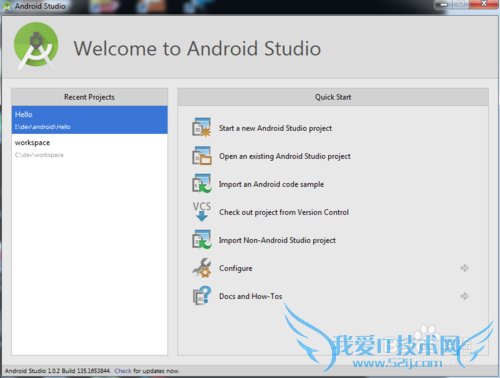This screenshot has height=378, width=500.
Task: Click the build version text in status bar
Action: pyautogui.click(x=57, y=371)
